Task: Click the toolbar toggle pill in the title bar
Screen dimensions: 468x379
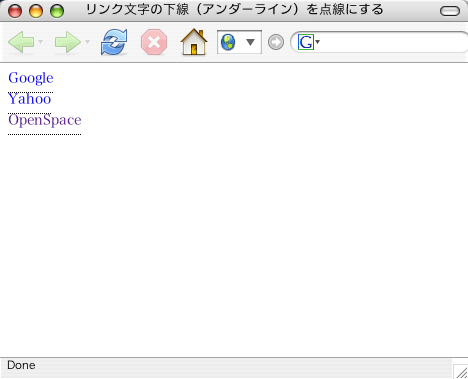Action: (450, 11)
